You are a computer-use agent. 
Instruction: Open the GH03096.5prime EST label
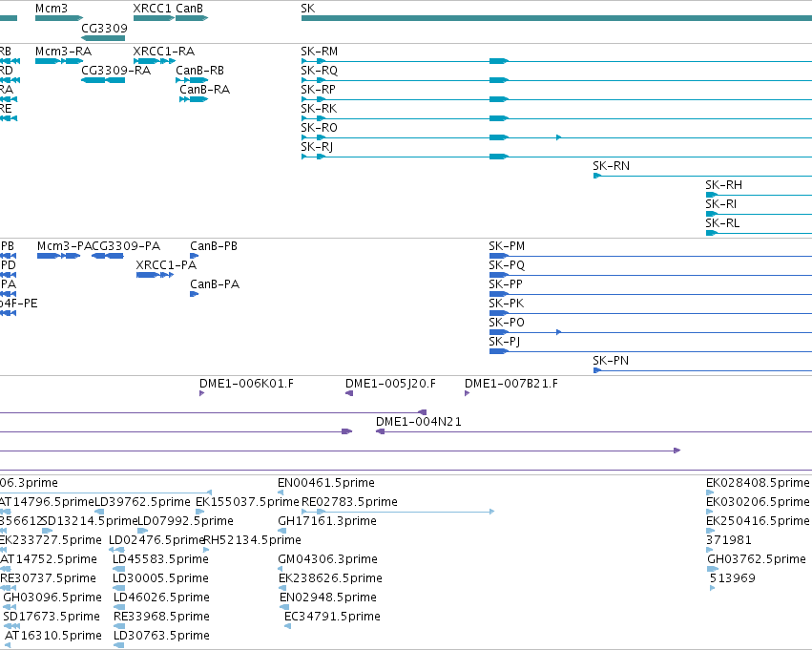click(x=52, y=598)
